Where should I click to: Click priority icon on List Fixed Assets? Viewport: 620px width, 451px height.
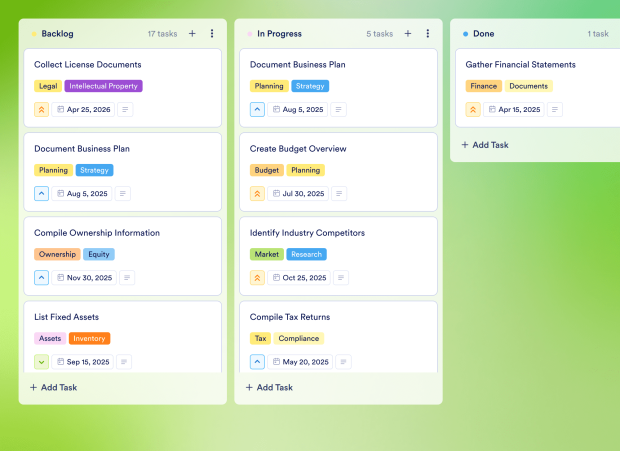click(42, 362)
